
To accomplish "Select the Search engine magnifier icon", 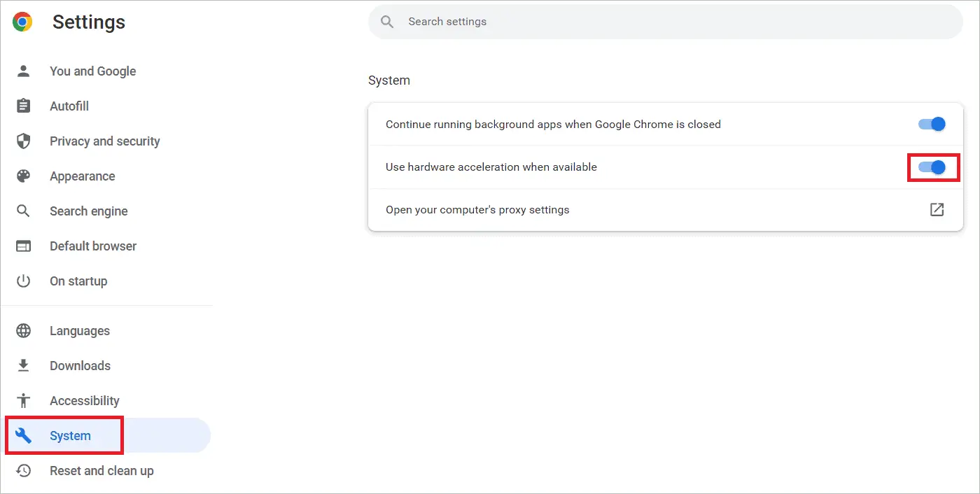I will [x=23, y=211].
